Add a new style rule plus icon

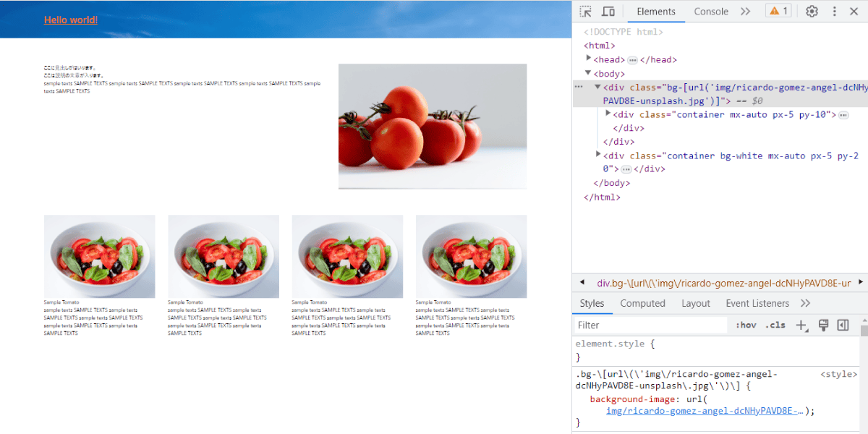click(x=801, y=325)
